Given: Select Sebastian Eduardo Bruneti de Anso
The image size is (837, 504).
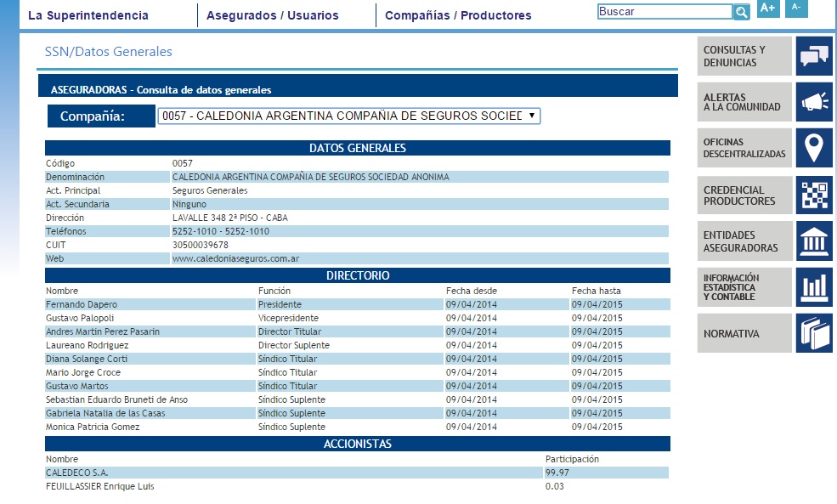Looking at the screenshot, I should [x=117, y=400].
